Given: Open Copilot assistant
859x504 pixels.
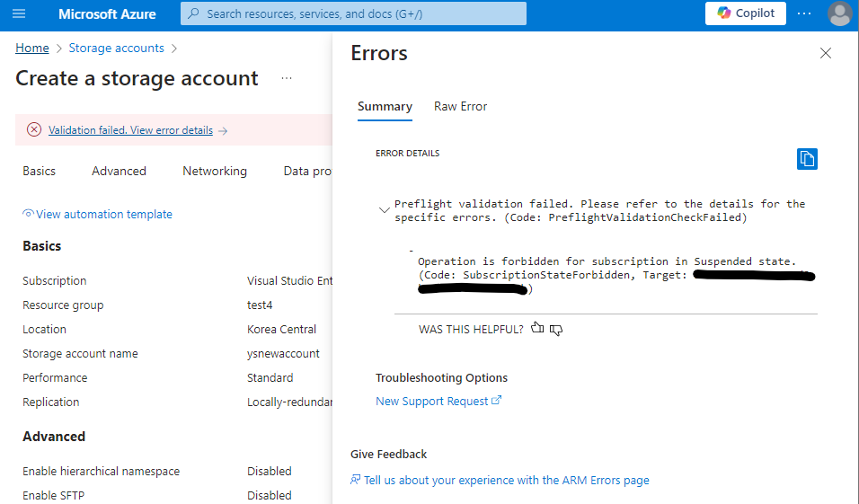Looking at the screenshot, I should [745, 13].
